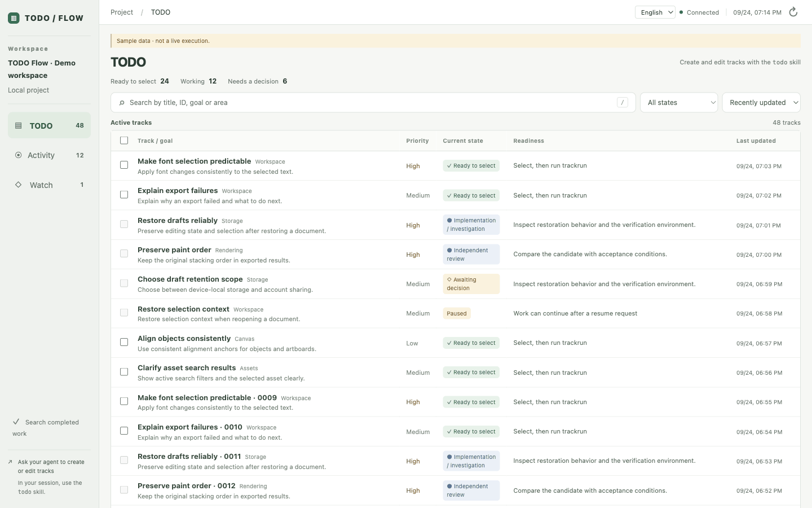Click the TODO Flow · Demo workspace name
This screenshot has width=812, height=508.
[42, 69]
